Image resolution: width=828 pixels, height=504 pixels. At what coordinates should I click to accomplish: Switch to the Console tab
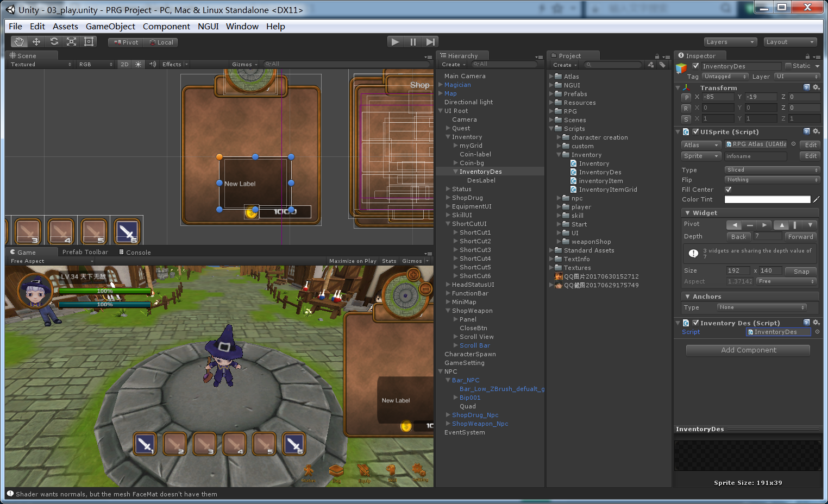[x=135, y=252]
